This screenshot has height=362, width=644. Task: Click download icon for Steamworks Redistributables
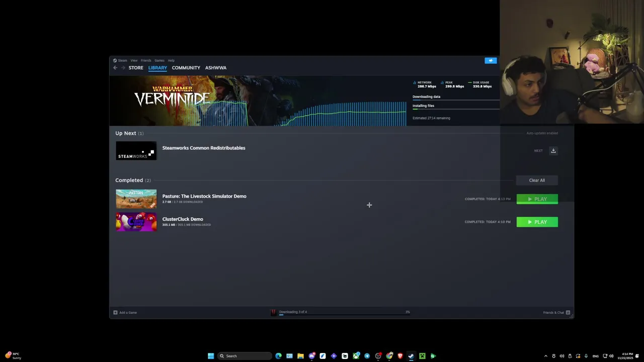(553, 151)
